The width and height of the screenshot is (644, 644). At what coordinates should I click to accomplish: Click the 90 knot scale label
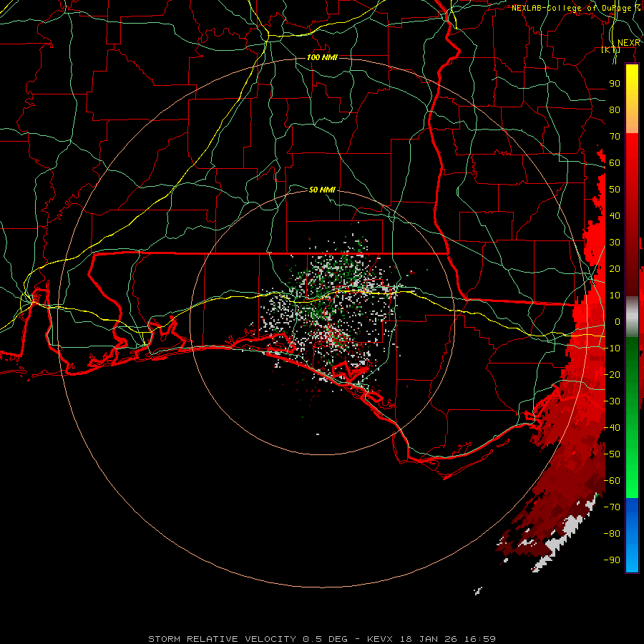pos(615,84)
